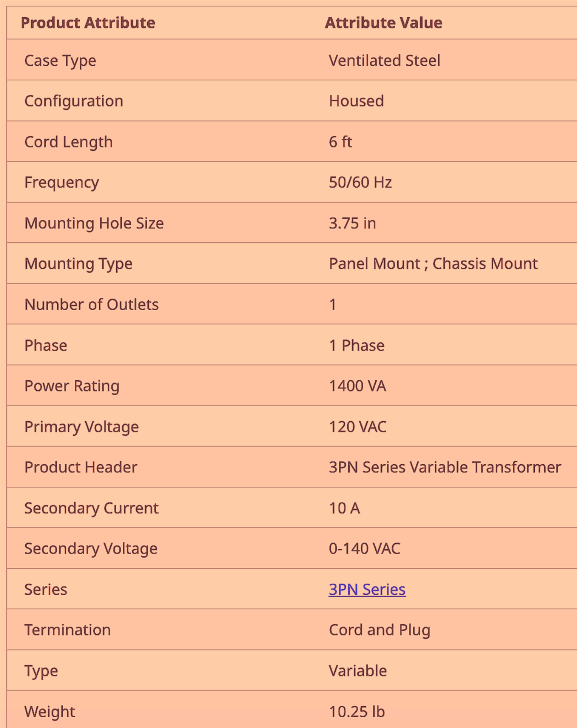Click the Attribute Value column header
Viewport: 577px width, 728px height.
point(383,23)
